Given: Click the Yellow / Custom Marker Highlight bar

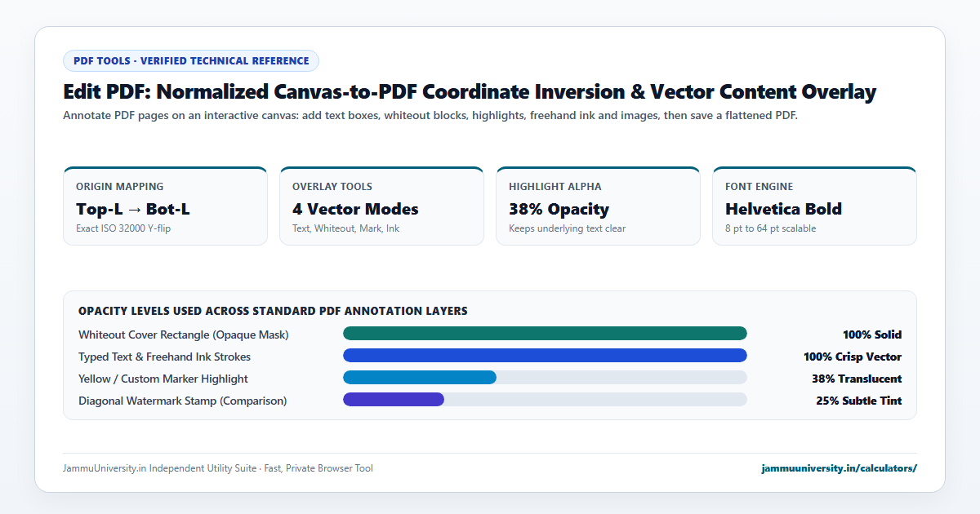Looking at the screenshot, I should (545, 378).
